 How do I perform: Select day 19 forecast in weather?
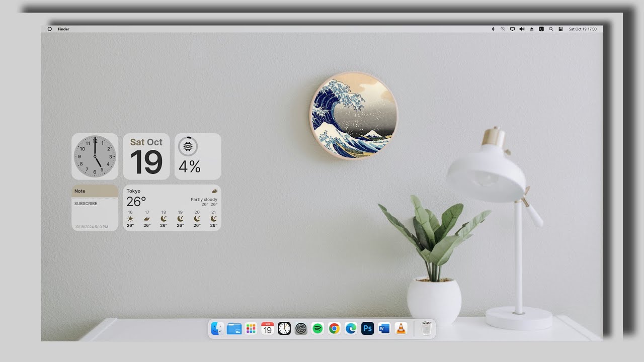click(180, 219)
